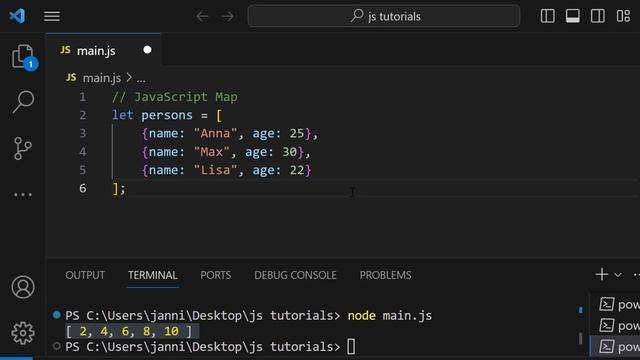This screenshot has height=360, width=640.
Task: Toggle the primary side bar layout icon
Action: click(547, 16)
